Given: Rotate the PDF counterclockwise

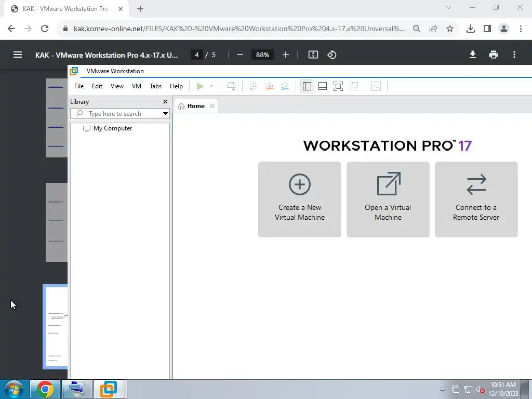Looking at the screenshot, I should tap(332, 55).
